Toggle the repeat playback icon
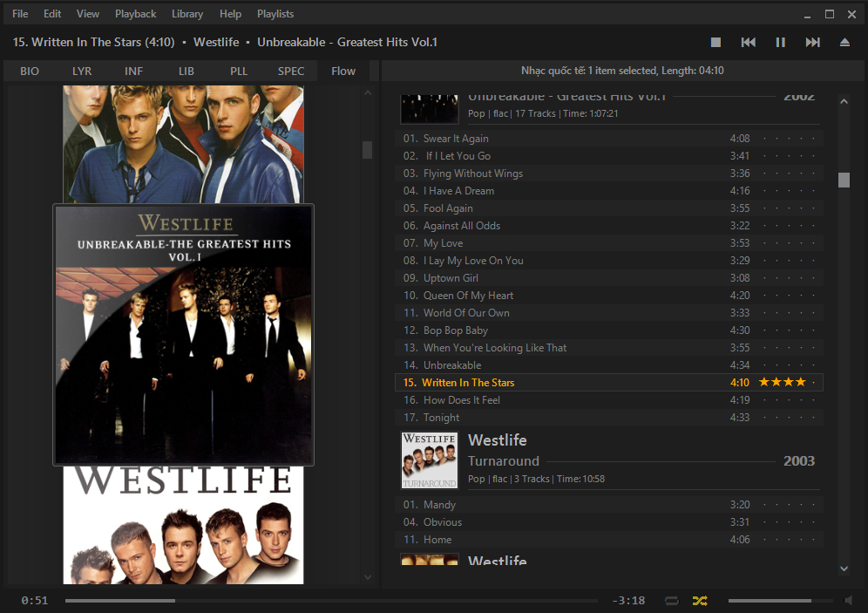868x613 pixels. coord(672,600)
